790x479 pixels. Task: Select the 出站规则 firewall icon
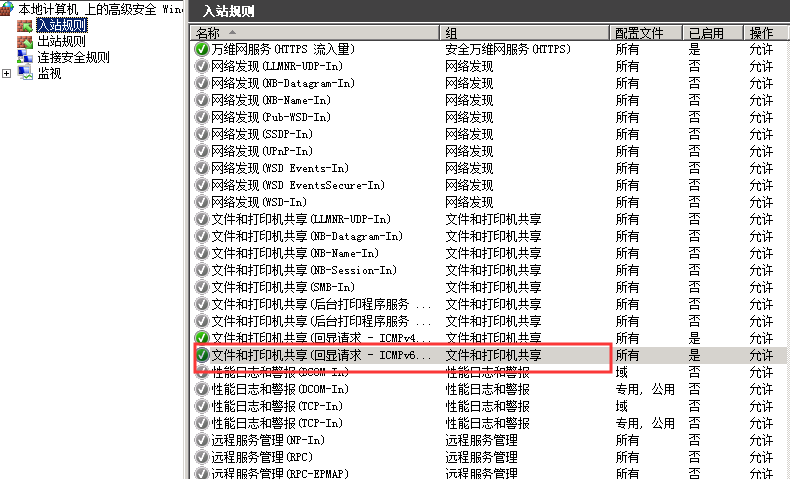pos(25,41)
